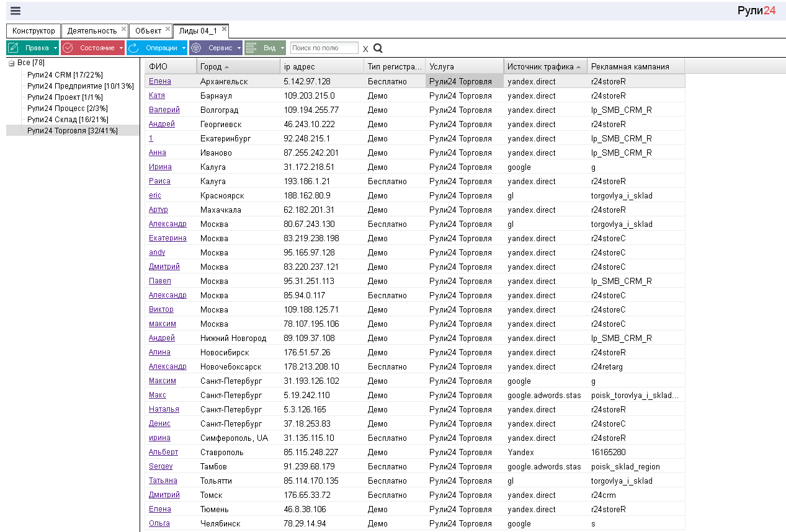
Task: Open the Альберт lead link
Action: tap(163, 452)
